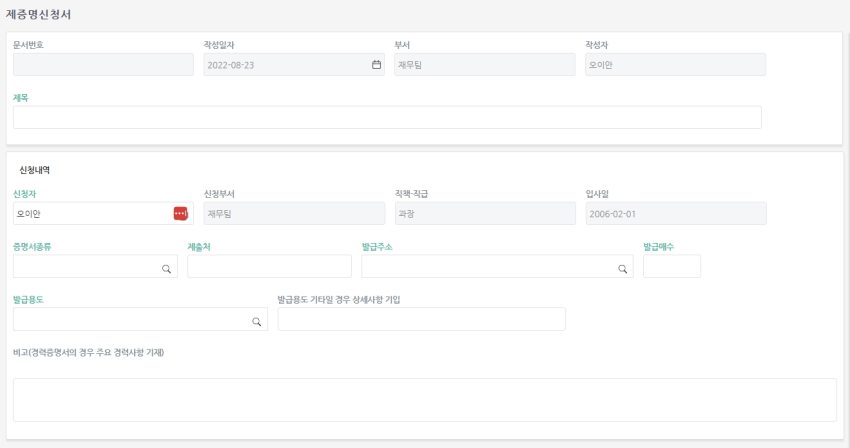Click the 발급매수 input box

(672, 266)
